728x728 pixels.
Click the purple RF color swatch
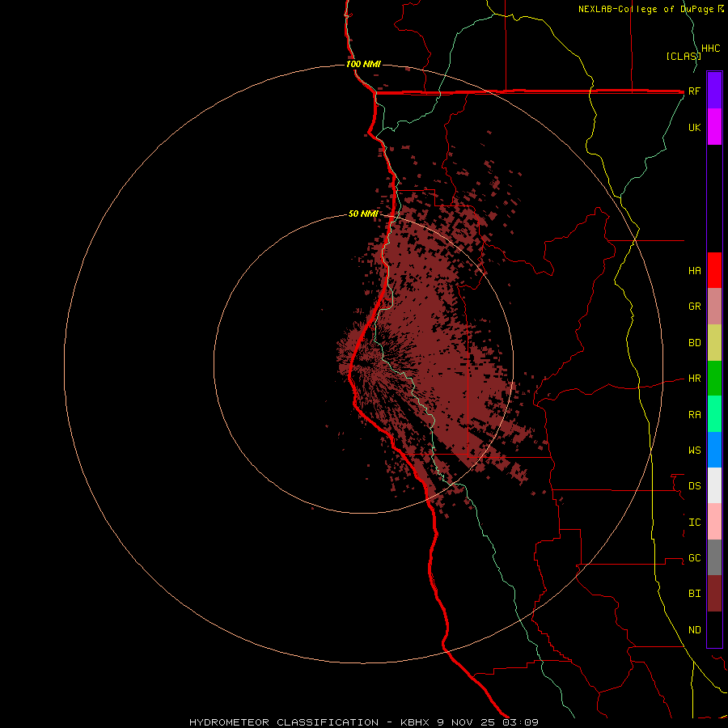coord(714,91)
